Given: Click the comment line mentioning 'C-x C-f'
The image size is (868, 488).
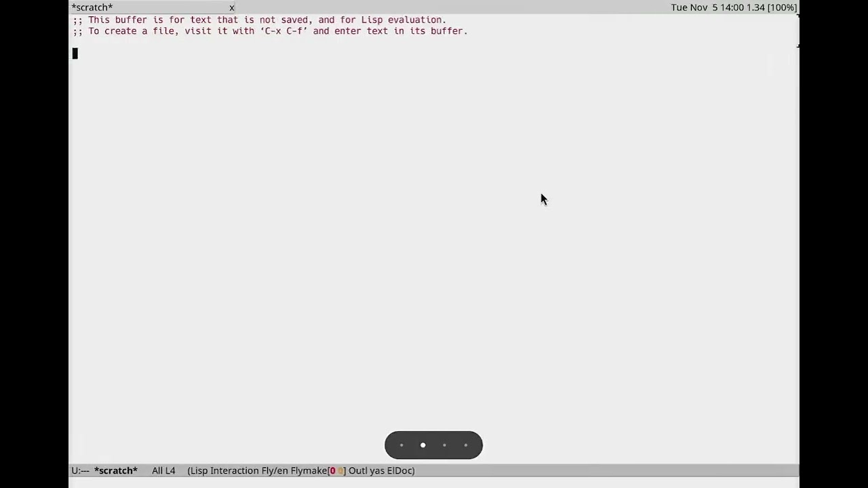Looking at the screenshot, I should click(x=270, y=30).
